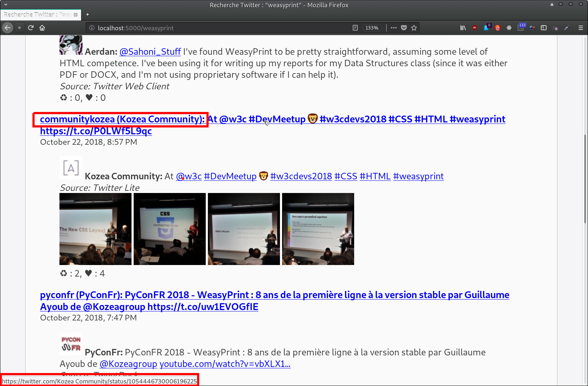Close the Recherche Twitter tab

(x=76, y=15)
